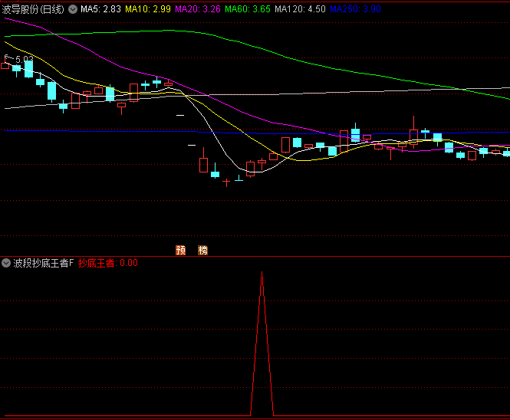Click the 5.03 high price label
Screen dimensions: 510x420
click(24, 60)
